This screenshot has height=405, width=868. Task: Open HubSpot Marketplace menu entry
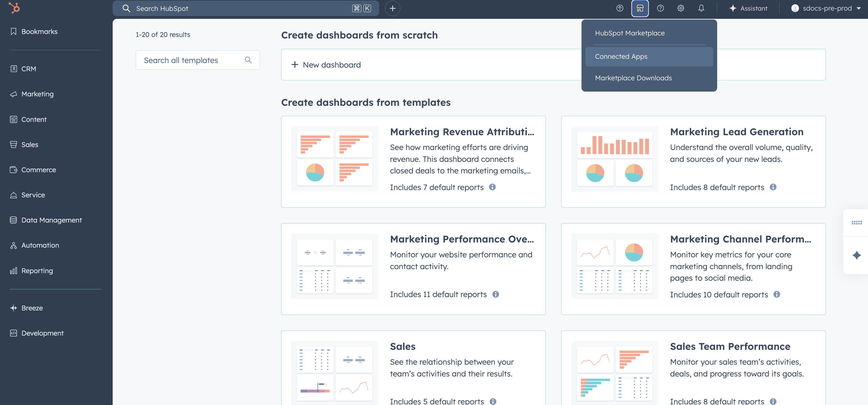point(629,33)
